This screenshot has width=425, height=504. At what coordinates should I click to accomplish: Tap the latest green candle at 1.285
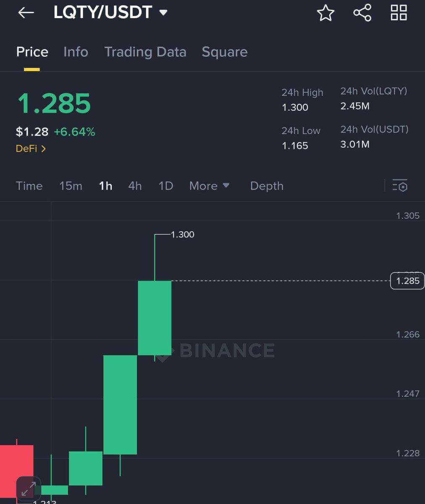155,318
